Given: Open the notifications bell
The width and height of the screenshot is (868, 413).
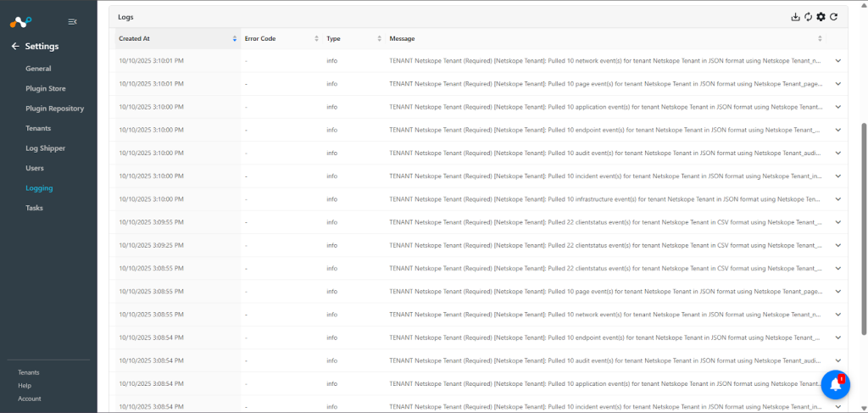Looking at the screenshot, I should 835,385.
